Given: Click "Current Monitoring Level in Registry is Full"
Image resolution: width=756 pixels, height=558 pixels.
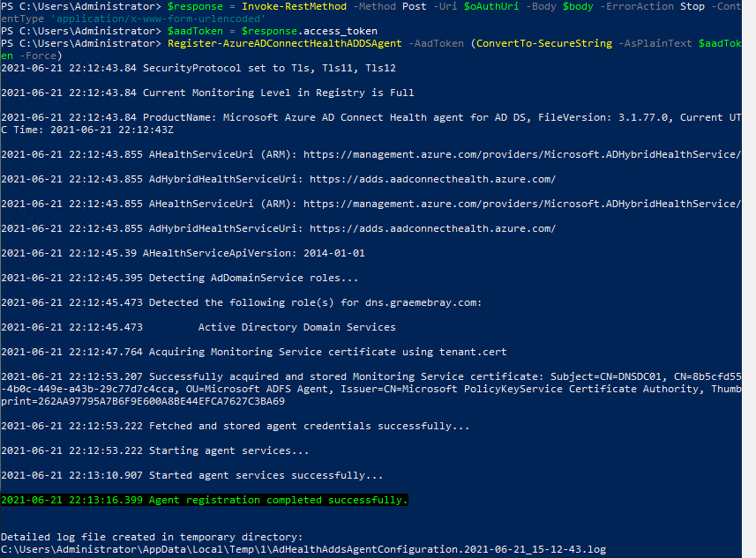Looking at the screenshot, I should [278, 93].
